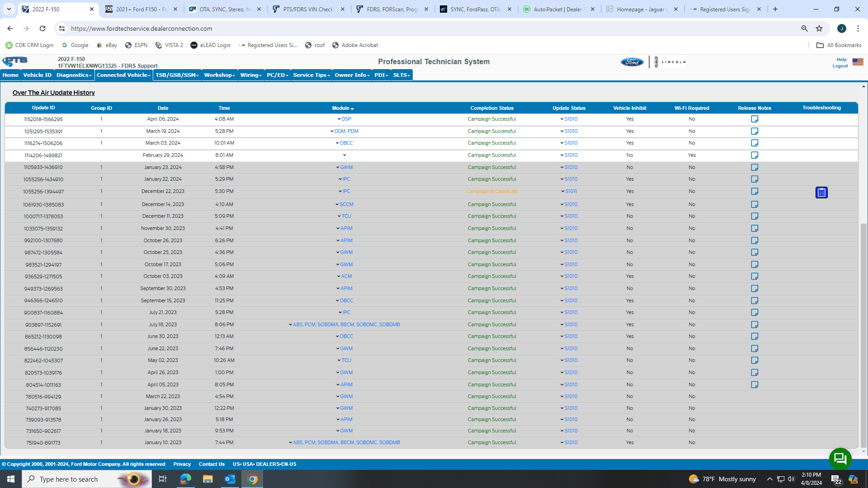Viewport: 868px width, 488px height.
Task: Switch to the PTS/FDRS VIN Check browser tab
Action: coord(308,9)
